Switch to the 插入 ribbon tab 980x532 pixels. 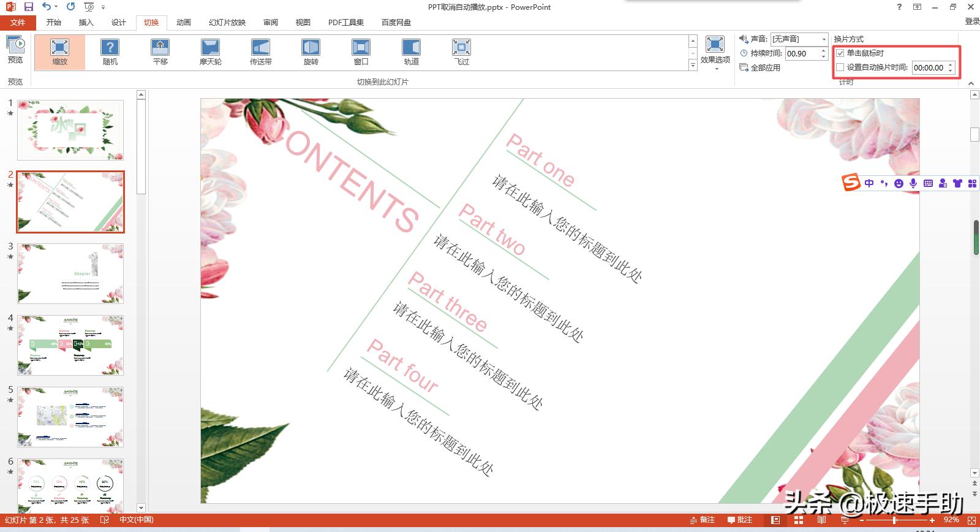pos(86,22)
